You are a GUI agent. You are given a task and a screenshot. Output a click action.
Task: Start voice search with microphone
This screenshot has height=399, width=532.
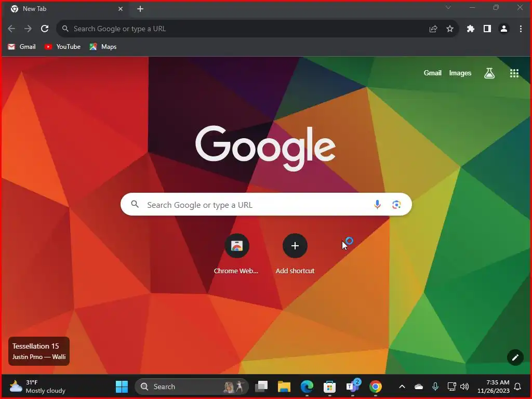377,205
